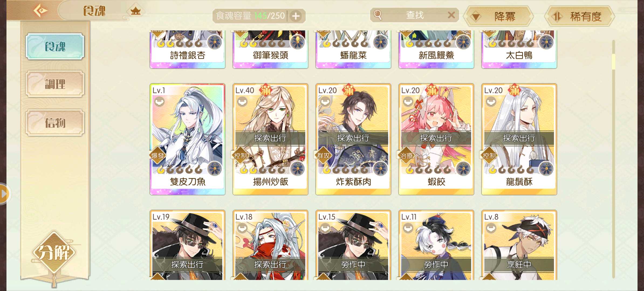
Task: Switch to the 調理 tab
Action: coord(55,84)
